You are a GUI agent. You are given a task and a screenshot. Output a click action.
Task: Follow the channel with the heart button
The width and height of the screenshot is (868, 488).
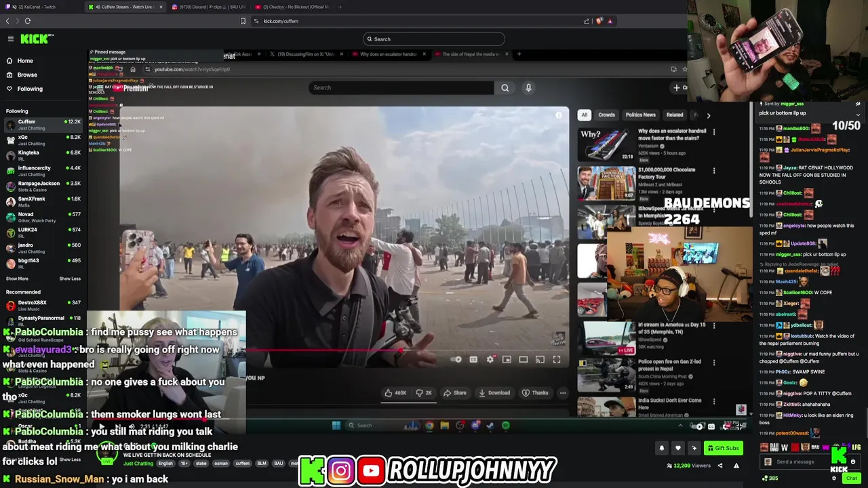[x=677, y=448]
